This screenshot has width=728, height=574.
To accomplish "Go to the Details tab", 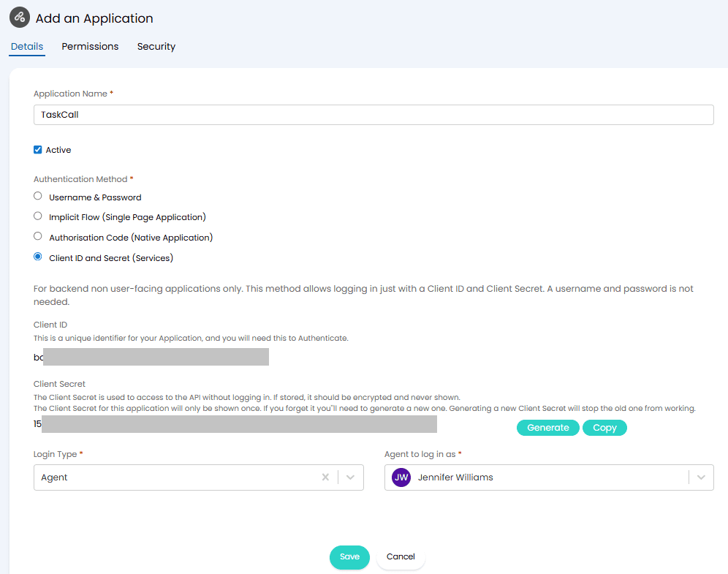I will pyautogui.click(x=26, y=46).
